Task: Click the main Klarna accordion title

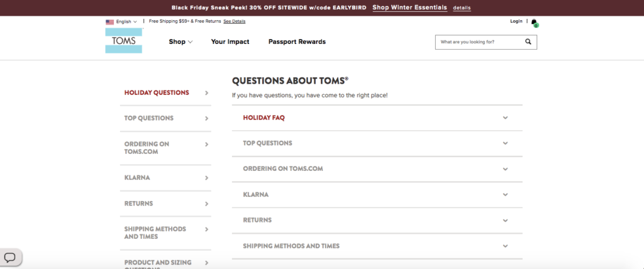Action: point(255,195)
